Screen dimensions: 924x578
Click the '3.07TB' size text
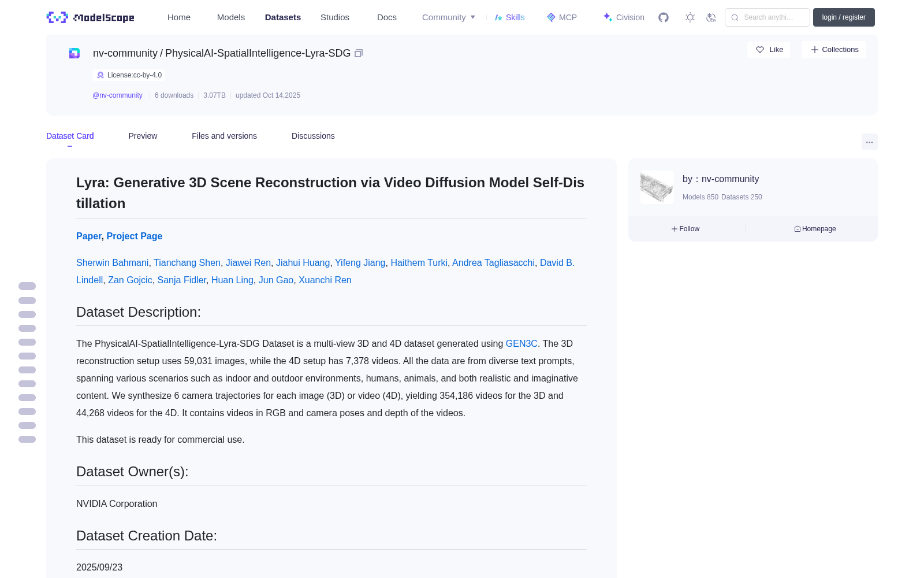(x=214, y=95)
